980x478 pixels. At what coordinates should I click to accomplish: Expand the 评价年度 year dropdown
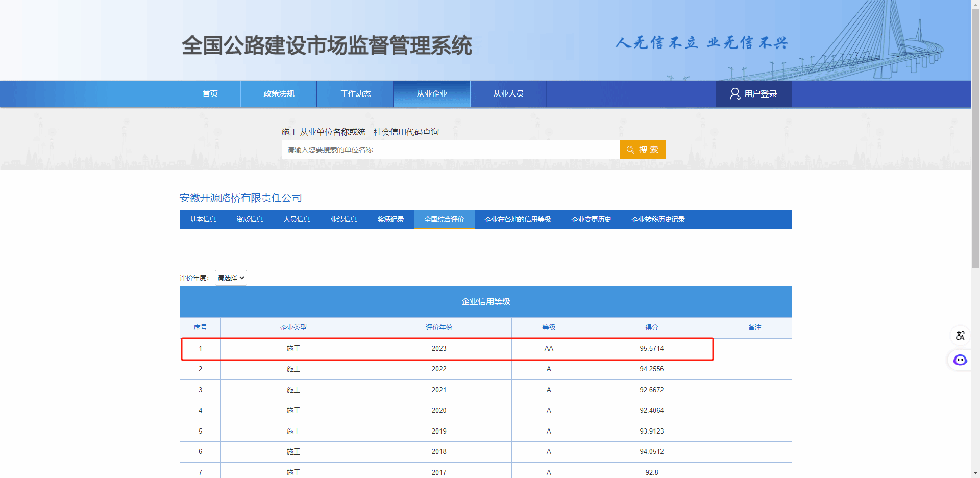pos(231,278)
